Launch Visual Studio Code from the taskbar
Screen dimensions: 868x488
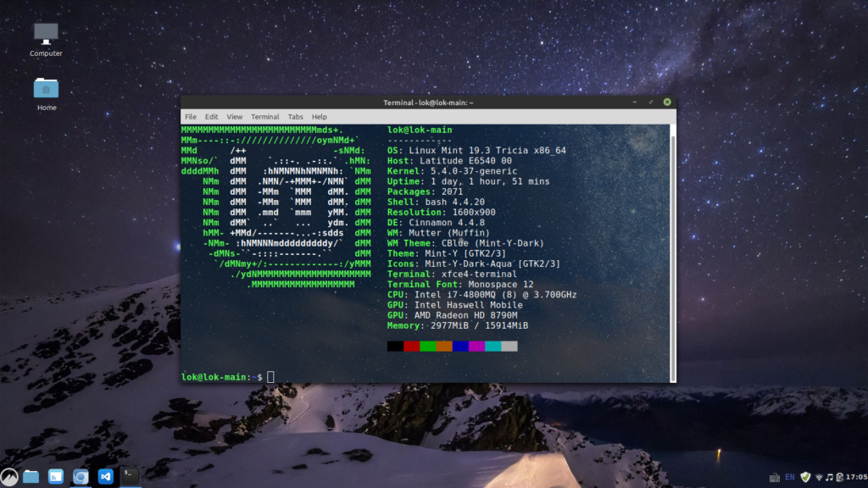click(105, 477)
